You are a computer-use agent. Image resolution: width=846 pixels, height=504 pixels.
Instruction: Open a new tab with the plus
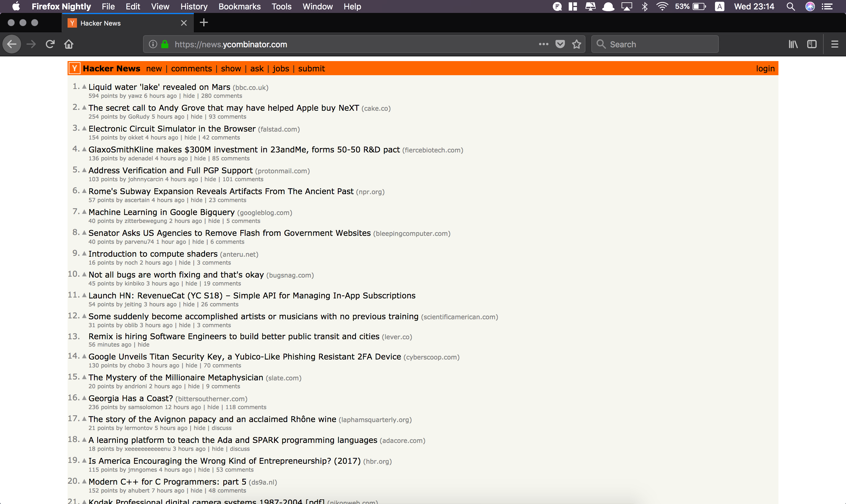tap(204, 23)
